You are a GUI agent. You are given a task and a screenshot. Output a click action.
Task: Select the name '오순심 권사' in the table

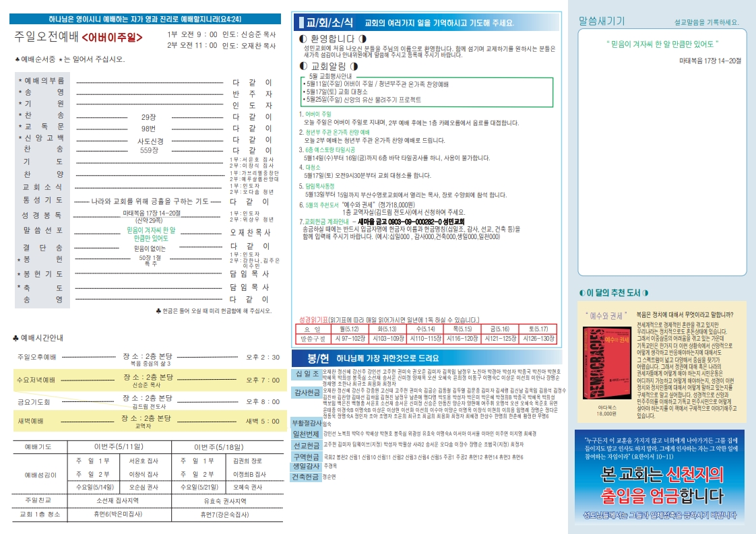tap(144, 488)
